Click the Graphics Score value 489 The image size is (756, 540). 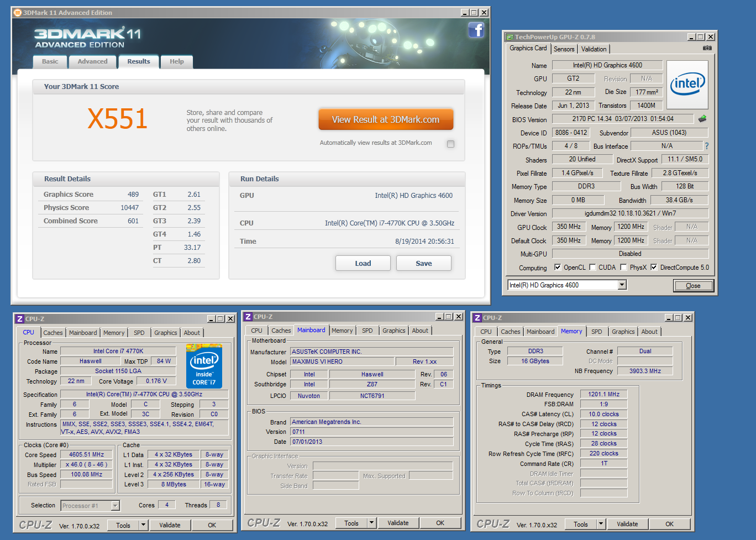[133, 195]
